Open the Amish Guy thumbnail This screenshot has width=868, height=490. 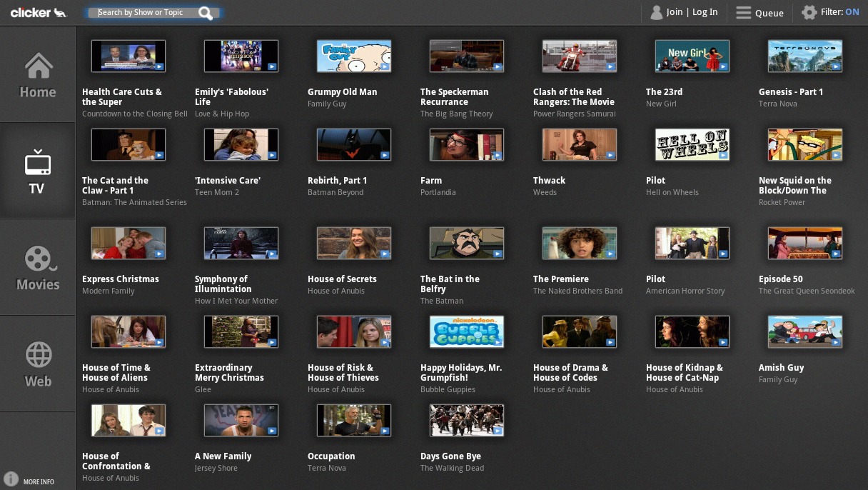click(x=805, y=332)
